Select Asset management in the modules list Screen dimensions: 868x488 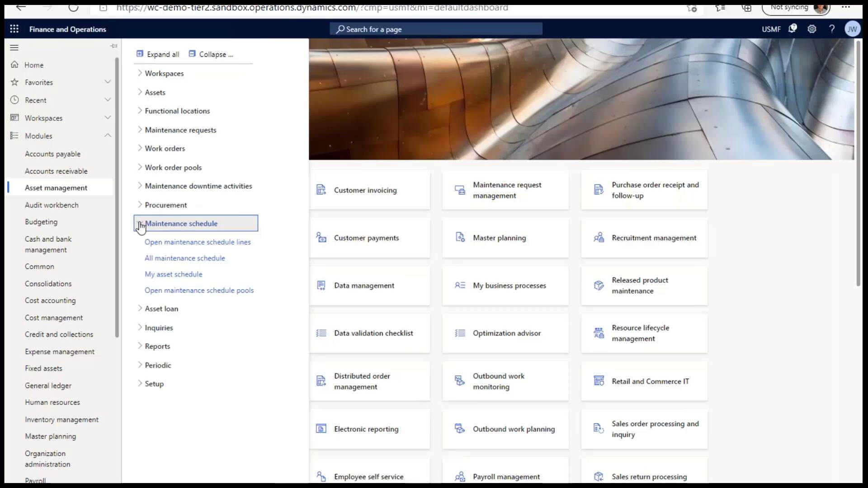click(56, 188)
